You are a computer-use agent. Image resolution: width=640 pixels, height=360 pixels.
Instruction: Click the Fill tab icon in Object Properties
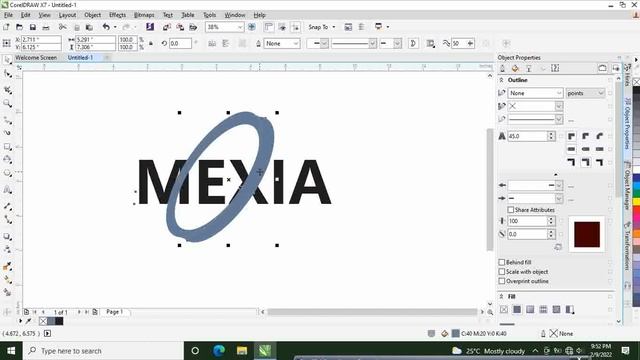[x=516, y=68]
